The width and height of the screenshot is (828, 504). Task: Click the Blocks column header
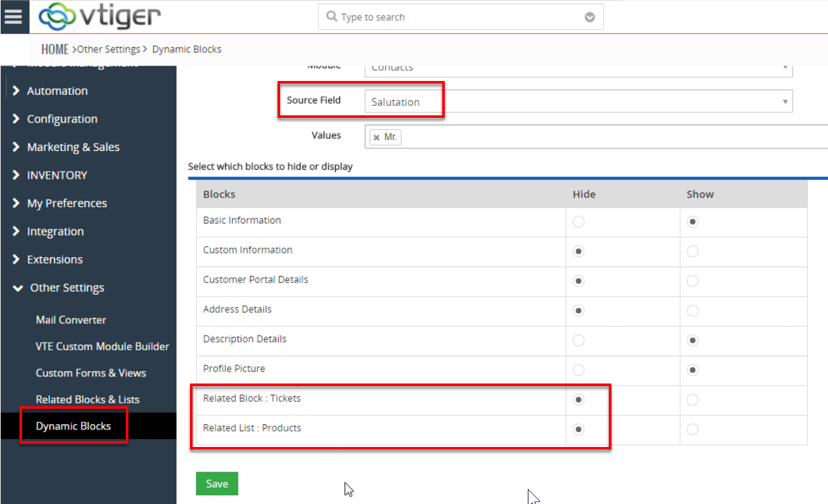tap(219, 194)
